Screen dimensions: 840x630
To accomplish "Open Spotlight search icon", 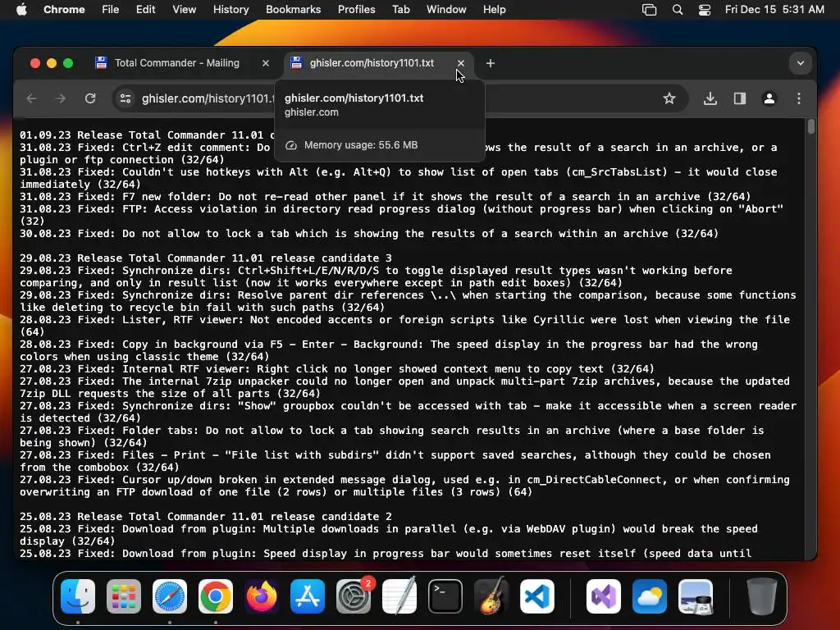I will pyautogui.click(x=678, y=10).
